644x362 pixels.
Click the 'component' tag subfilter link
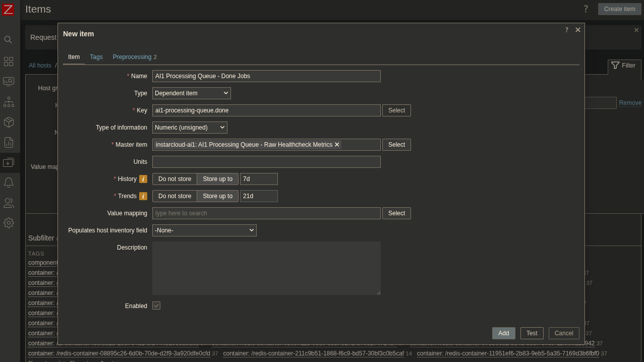point(43,263)
